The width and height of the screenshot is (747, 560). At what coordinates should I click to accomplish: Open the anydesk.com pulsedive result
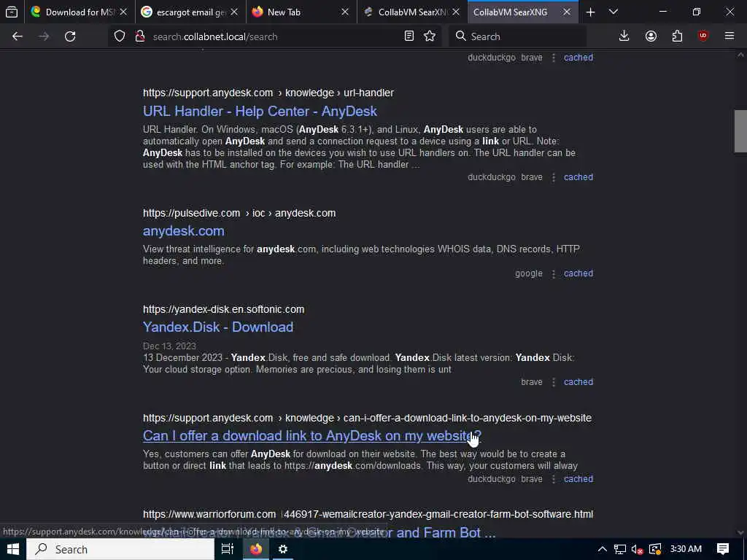(x=183, y=231)
